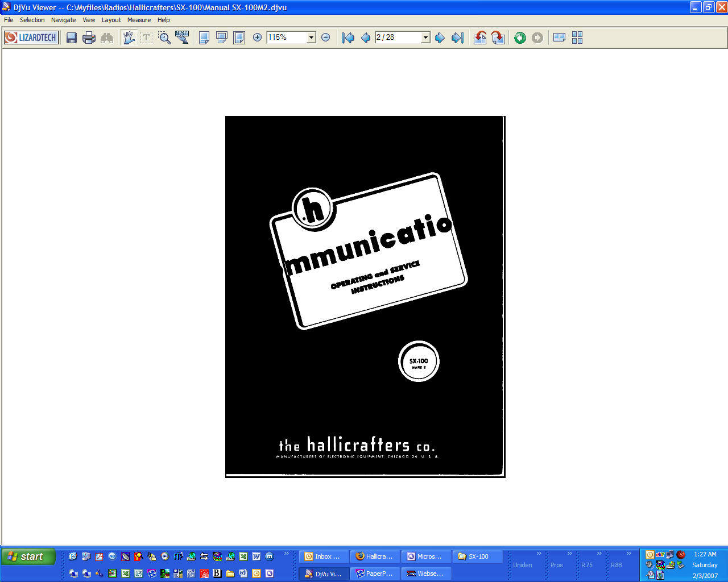This screenshot has height=582, width=728.
Task: Switch to single page layout icon
Action: point(204,38)
